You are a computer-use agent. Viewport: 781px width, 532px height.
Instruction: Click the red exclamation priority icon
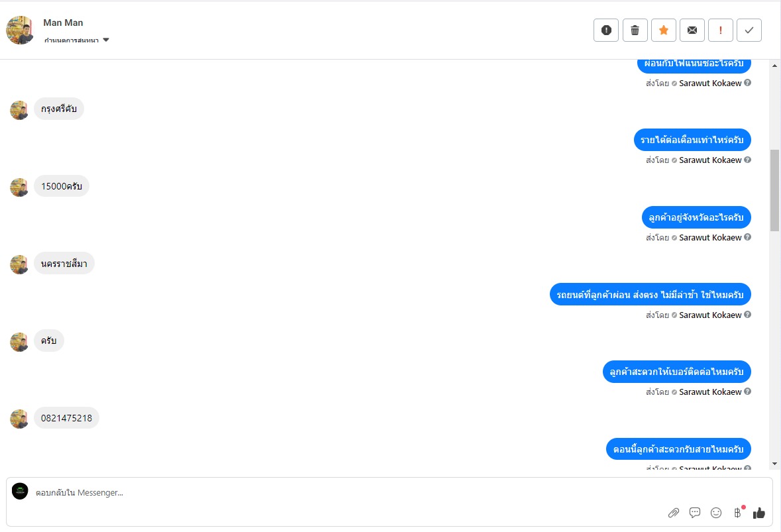pyautogui.click(x=721, y=30)
